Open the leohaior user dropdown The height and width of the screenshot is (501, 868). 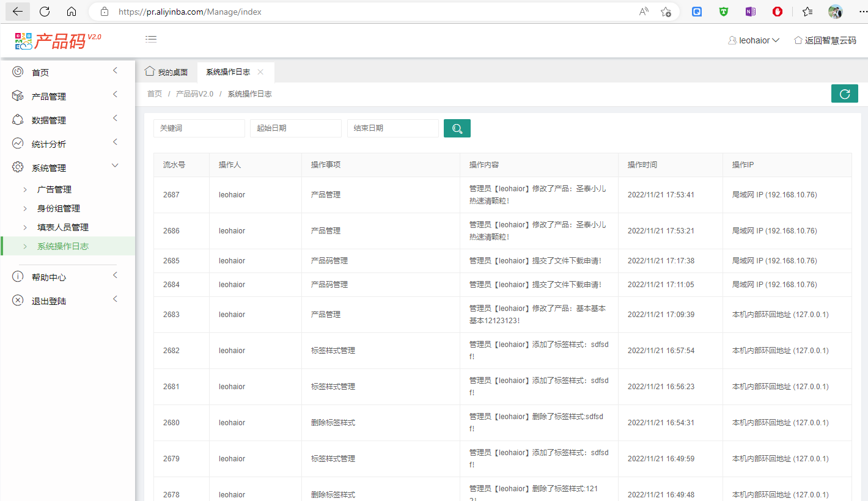[754, 40]
